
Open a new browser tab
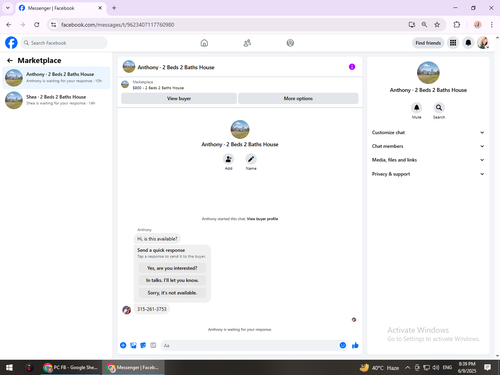coord(114,8)
